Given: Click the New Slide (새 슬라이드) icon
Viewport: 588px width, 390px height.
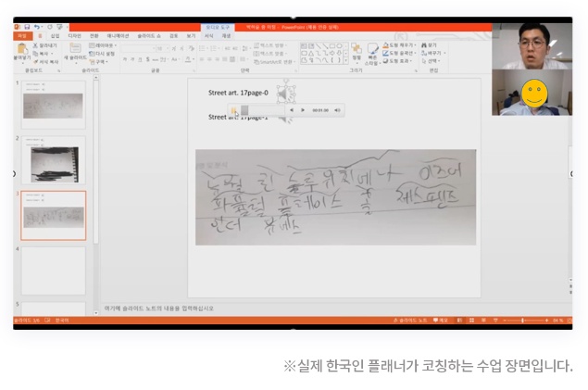Looking at the screenshot, I should coord(75,47).
